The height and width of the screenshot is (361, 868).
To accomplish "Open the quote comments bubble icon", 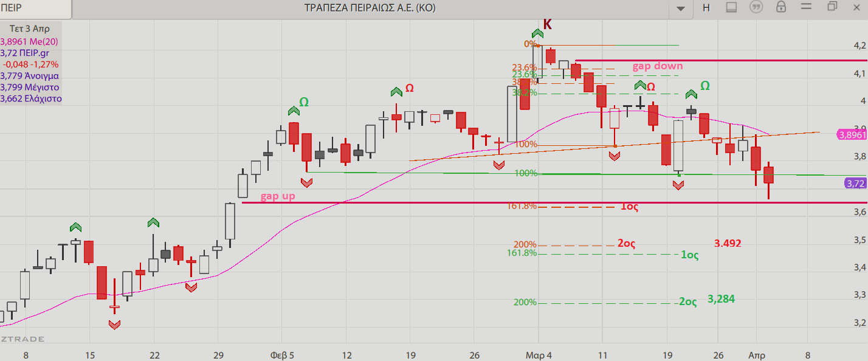I will tap(756, 8).
